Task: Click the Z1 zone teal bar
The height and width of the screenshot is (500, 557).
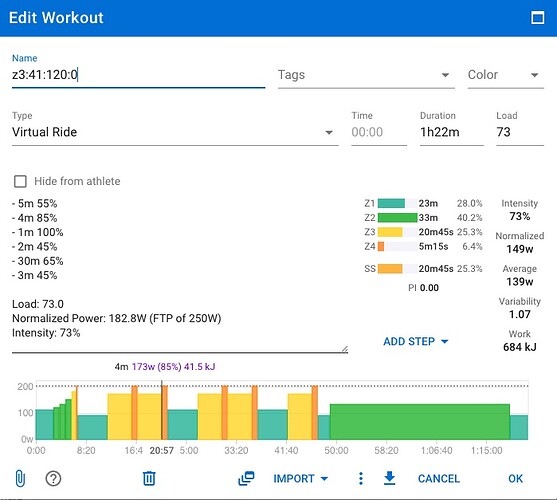Action: click(x=391, y=203)
